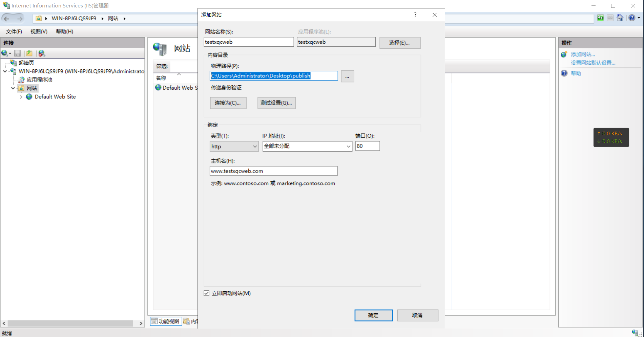The image size is (644, 337).
Task: Click the back navigation arrow icon
Action: [x=6, y=19]
